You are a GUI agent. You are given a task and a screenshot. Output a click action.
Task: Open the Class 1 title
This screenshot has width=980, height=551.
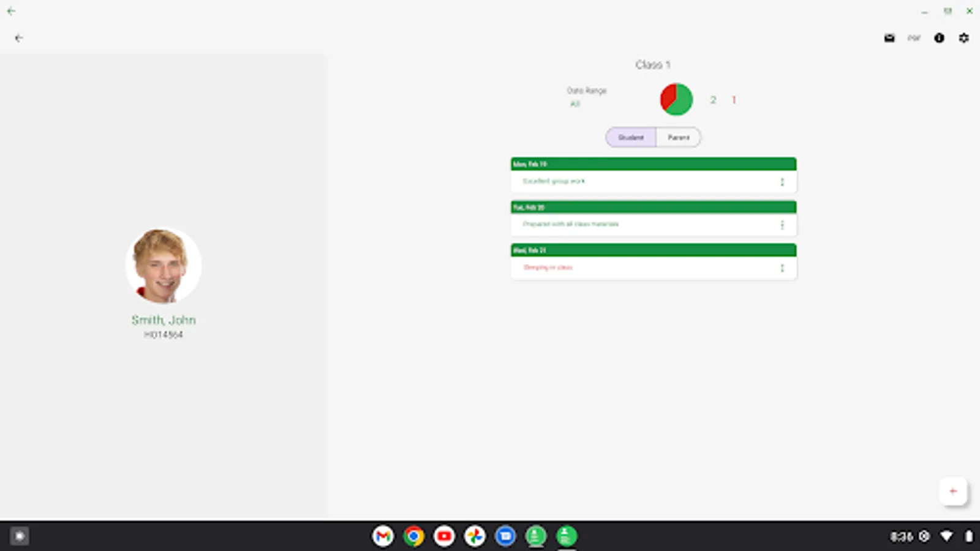(x=653, y=64)
